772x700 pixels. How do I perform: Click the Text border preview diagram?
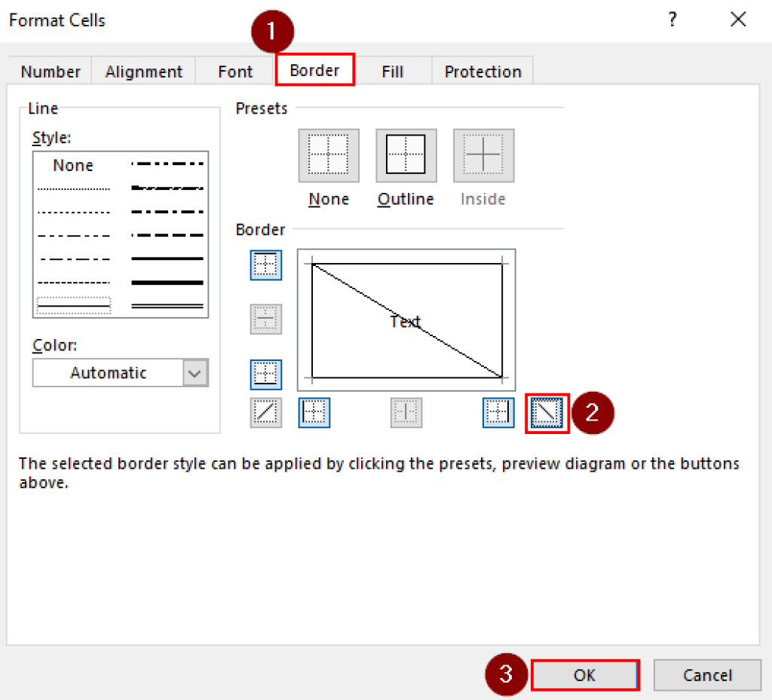[x=406, y=319]
